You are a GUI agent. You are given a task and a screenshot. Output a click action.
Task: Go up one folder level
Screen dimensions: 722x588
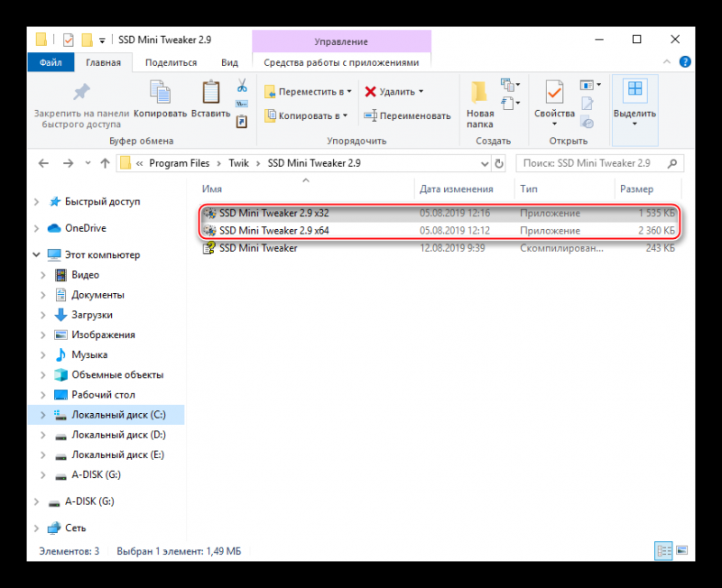tap(105, 163)
